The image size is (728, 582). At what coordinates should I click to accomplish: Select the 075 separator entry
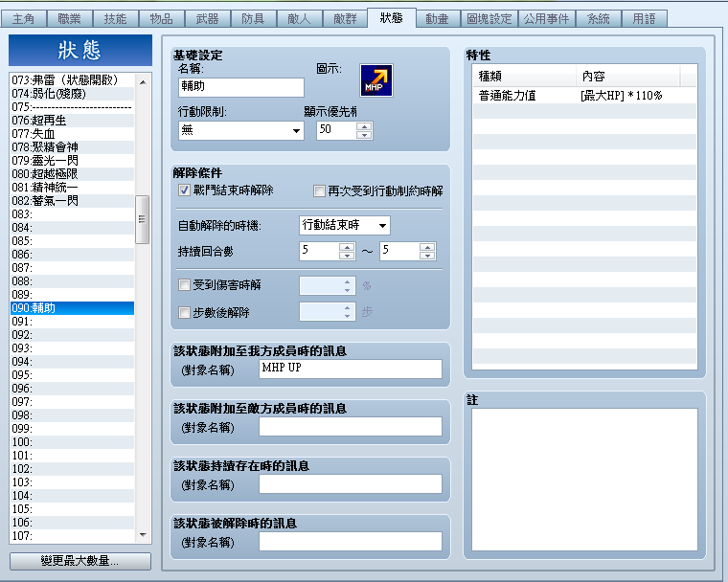(73, 107)
